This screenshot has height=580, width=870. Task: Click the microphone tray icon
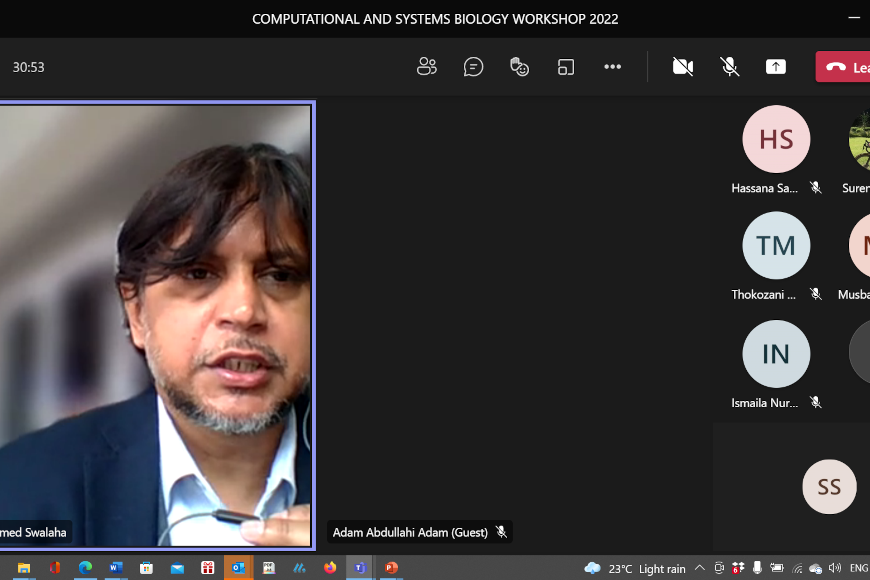tap(757, 568)
